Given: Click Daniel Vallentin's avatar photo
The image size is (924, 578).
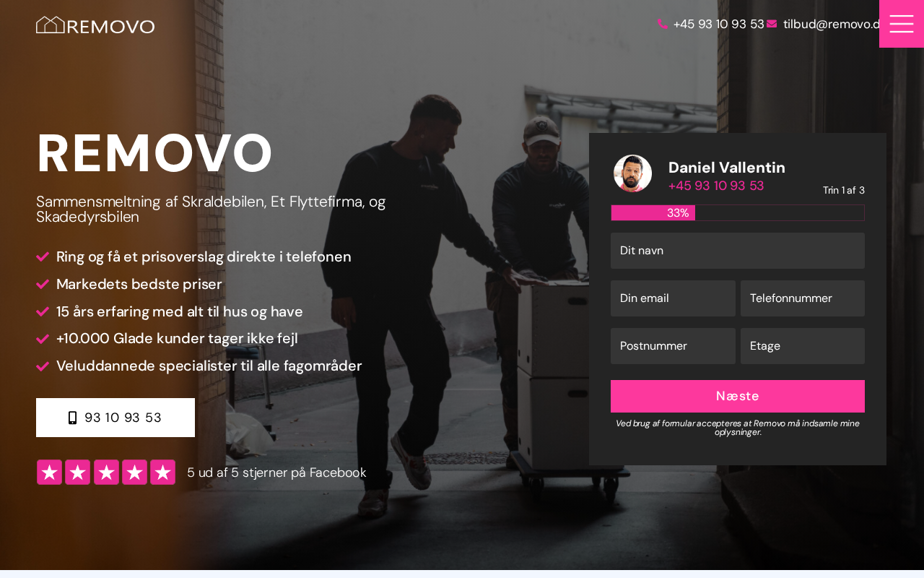Looking at the screenshot, I should [x=633, y=173].
